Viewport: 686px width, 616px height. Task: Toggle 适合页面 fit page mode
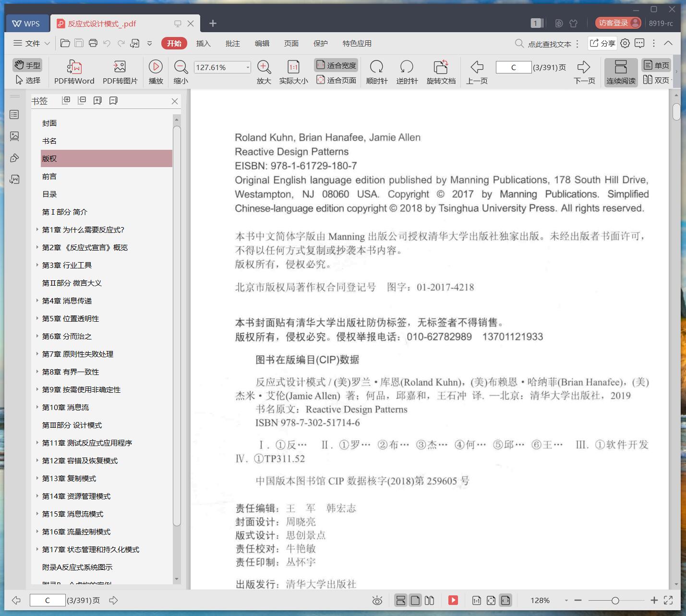[336, 80]
